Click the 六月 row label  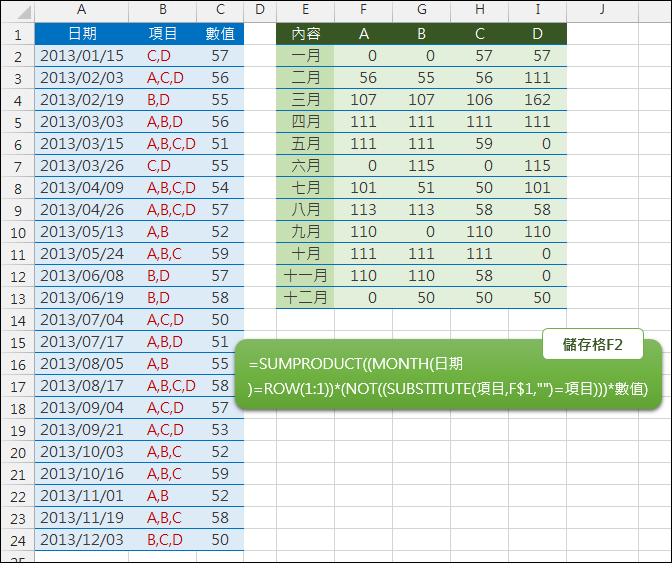tap(305, 166)
